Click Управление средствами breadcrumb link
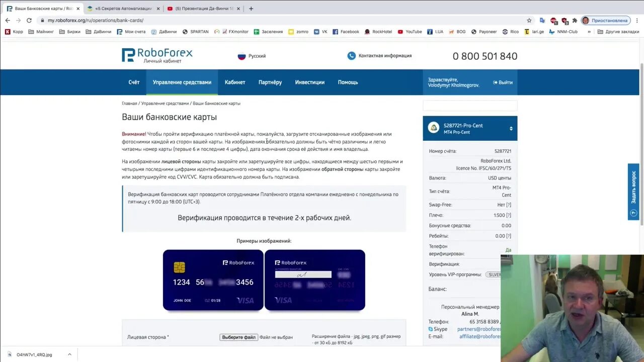The height and width of the screenshot is (362, 644). click(x=165, y=104)
